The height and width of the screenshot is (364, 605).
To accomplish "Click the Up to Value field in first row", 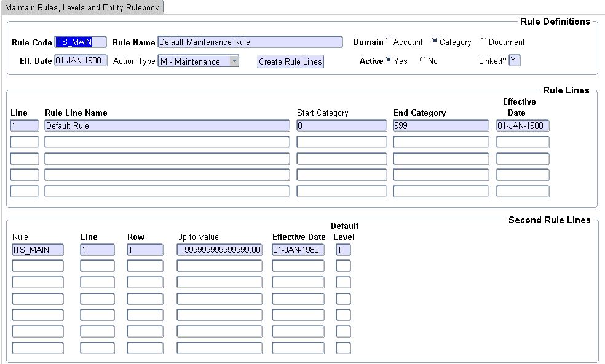I will (219, 250).
